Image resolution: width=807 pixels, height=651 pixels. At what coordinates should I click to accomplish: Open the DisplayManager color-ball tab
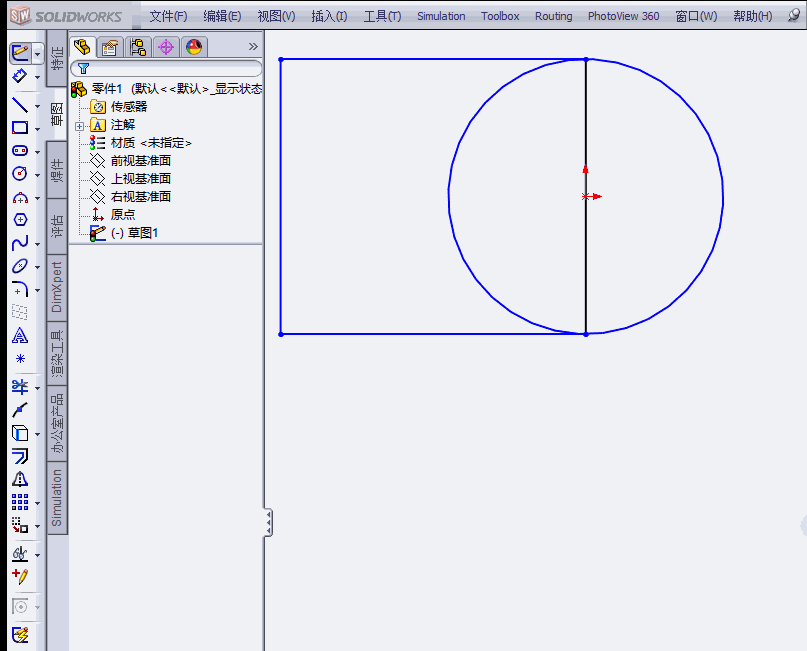point(194,47)
